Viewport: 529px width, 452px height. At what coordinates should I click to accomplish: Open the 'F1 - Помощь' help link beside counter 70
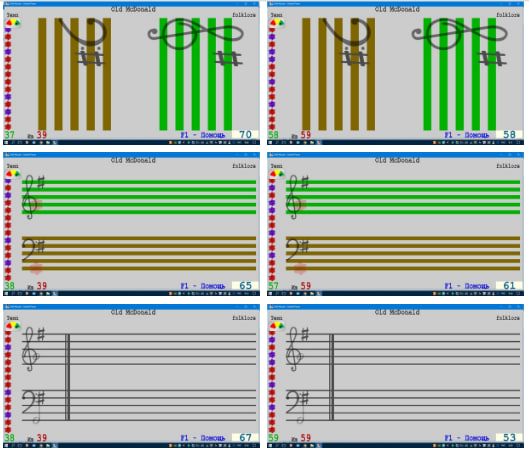point(202,135)
